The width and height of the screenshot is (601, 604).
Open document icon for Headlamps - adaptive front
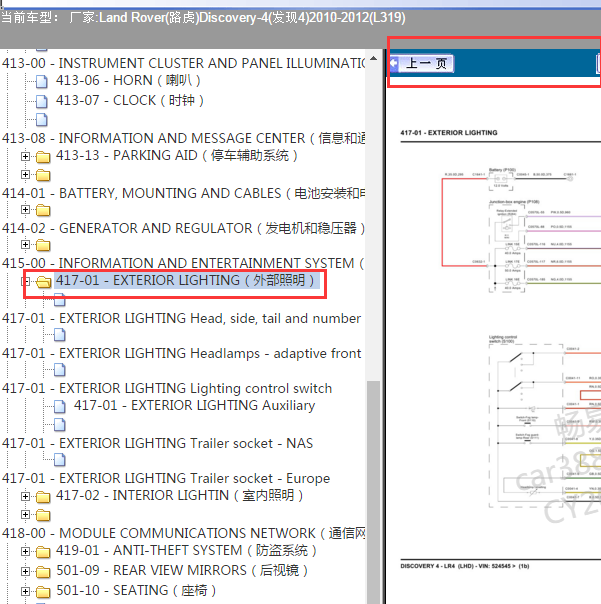[60, 335]
